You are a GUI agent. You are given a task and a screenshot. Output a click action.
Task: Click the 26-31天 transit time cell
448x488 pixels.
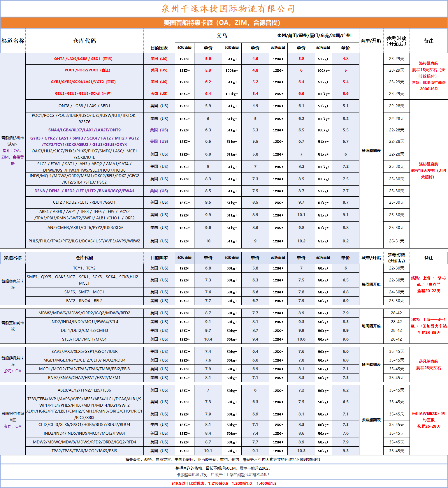[x=396, y=241]
